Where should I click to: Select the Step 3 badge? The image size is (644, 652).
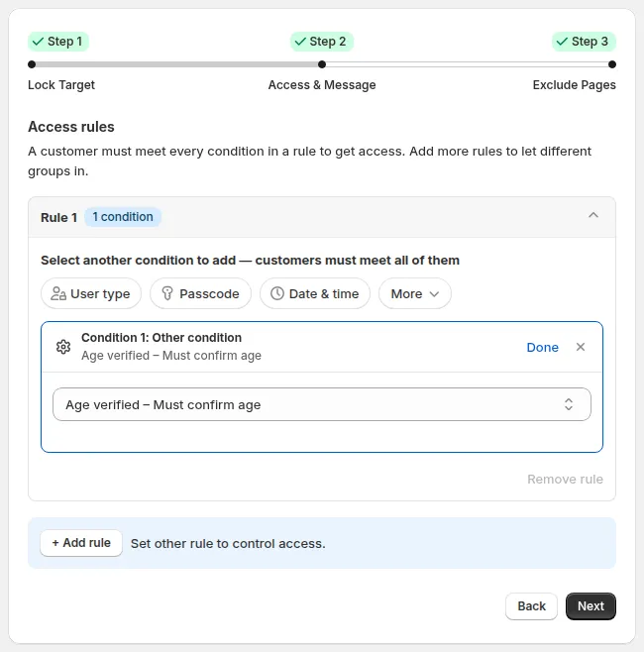coord(584,42)
